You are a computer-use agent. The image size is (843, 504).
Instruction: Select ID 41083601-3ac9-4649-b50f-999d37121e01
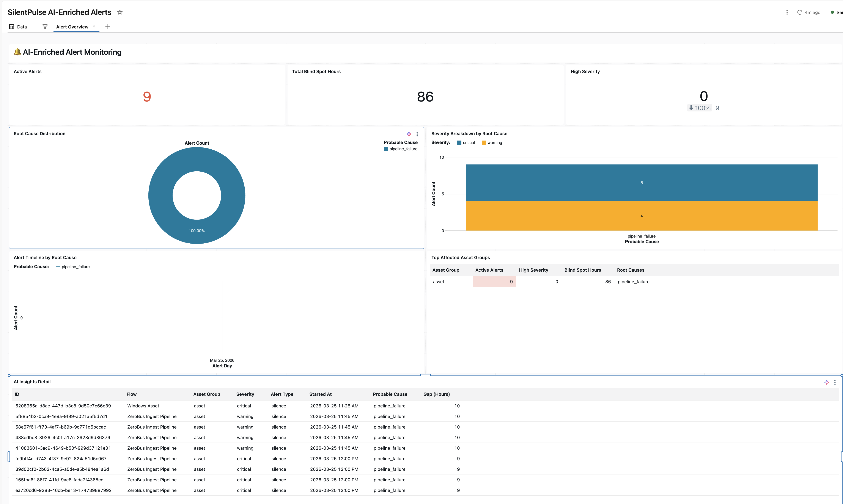point(63,448)
